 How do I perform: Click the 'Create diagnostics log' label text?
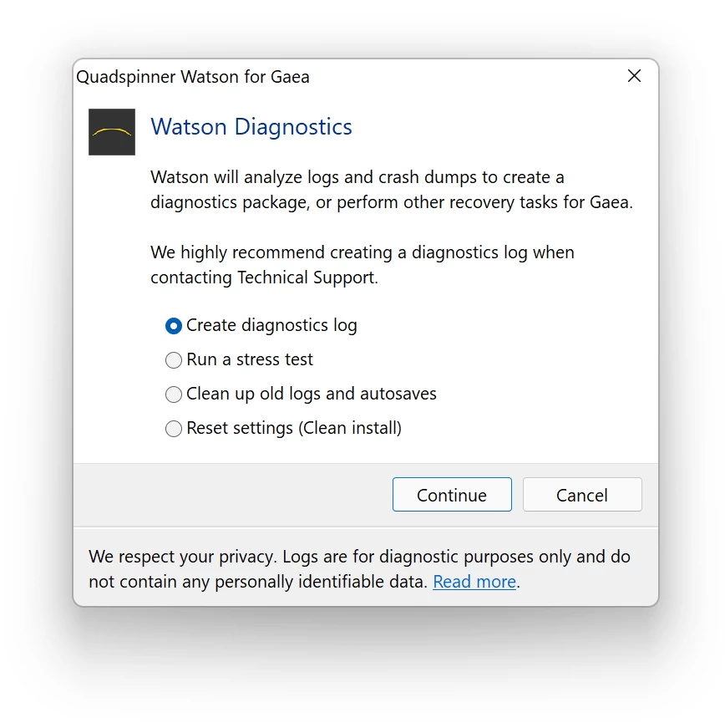(x=271, y=325)
